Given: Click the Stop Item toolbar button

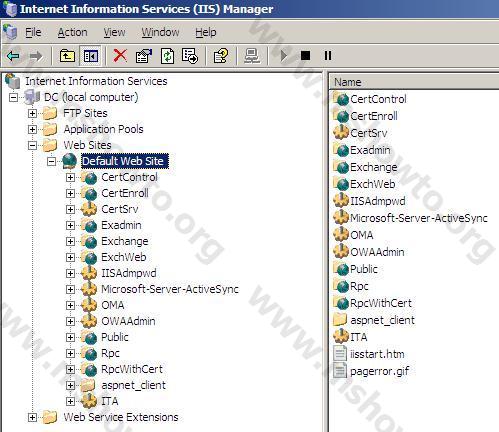Looking at the screenshot, I should (x=305, y=56).
